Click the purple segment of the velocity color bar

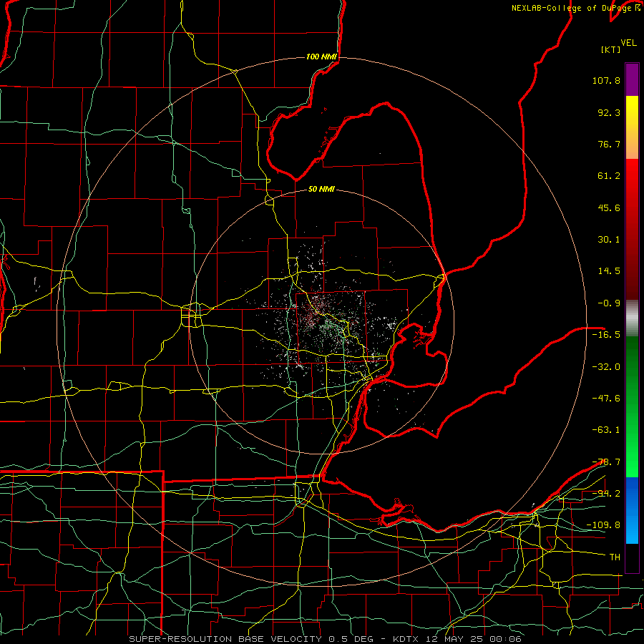[632, 79]
